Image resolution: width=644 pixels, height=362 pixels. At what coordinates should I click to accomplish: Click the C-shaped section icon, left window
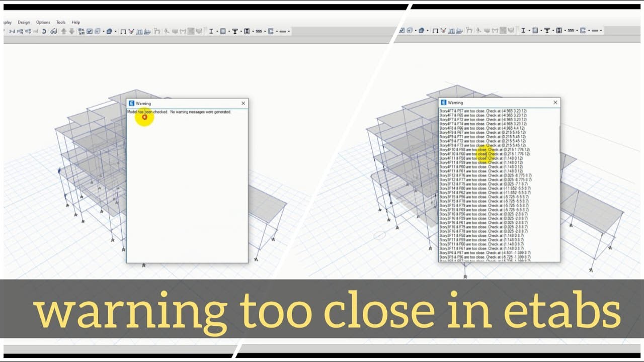(271, 31)
